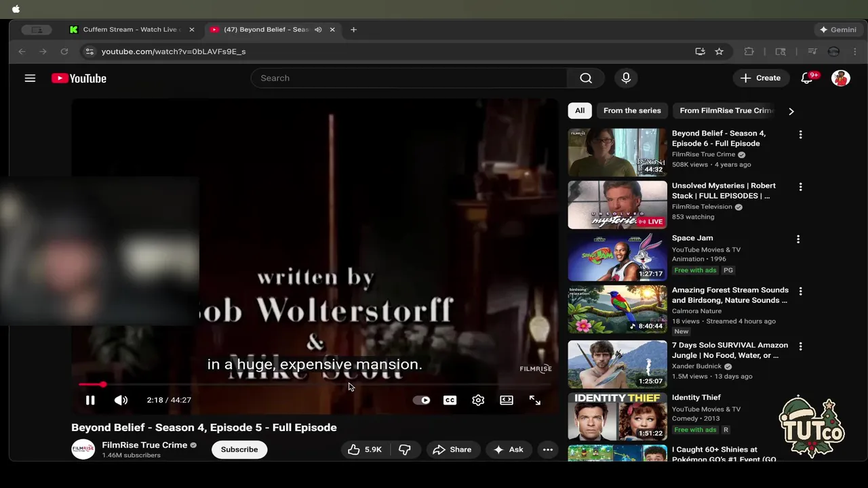This screenshot has width=868, height=488.
Task: Dislike the video
Action: click(x=405, y=449)
